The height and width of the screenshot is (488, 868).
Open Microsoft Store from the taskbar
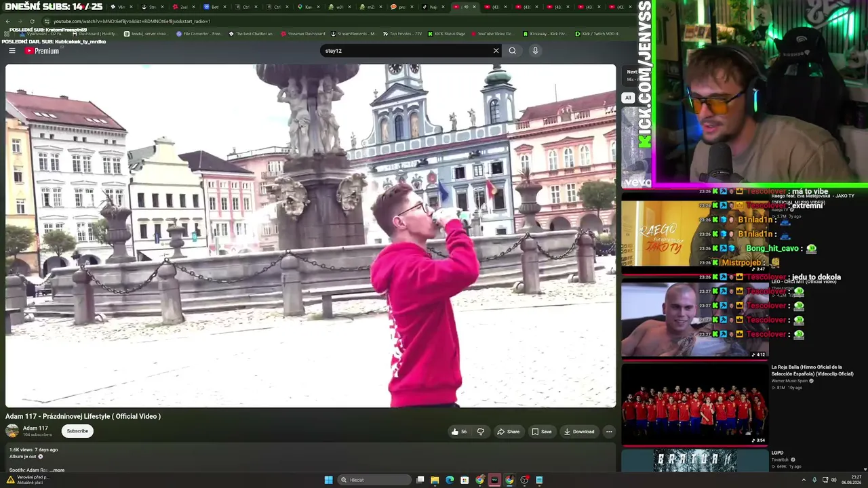pyautogui.click(x=465, y=480)
